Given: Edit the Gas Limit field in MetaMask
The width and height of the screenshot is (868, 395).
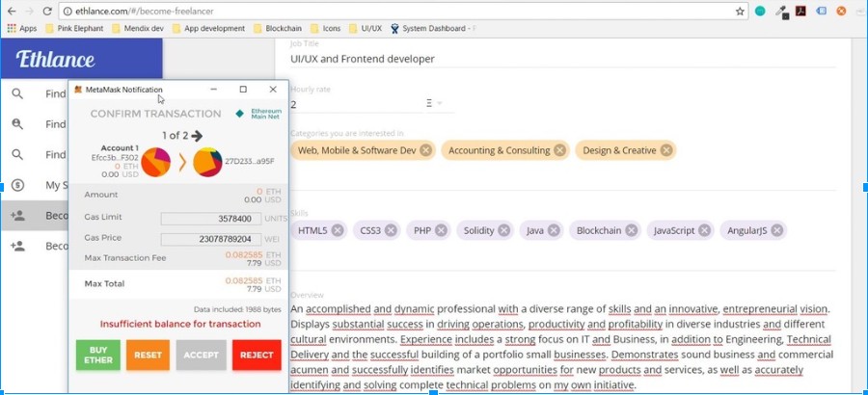Looking at the screenshot, I should pyautogui.click(x=211, y=219).
